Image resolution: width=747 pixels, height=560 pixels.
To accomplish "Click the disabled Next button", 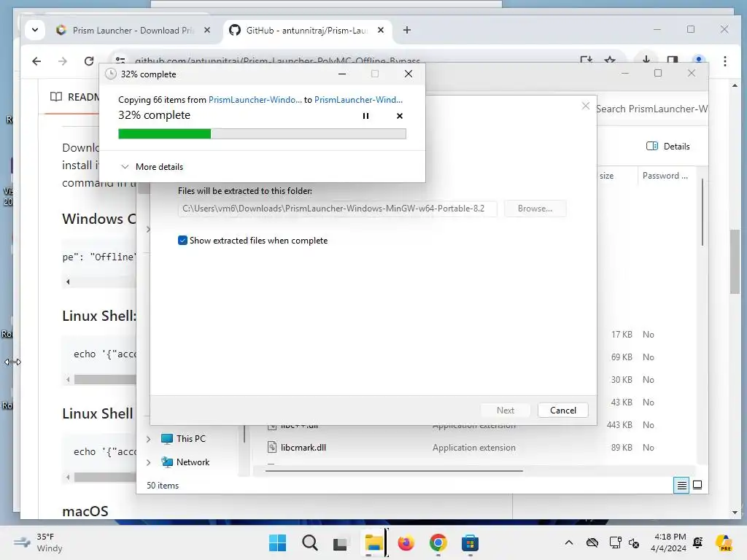I will (x=505, y=410).
